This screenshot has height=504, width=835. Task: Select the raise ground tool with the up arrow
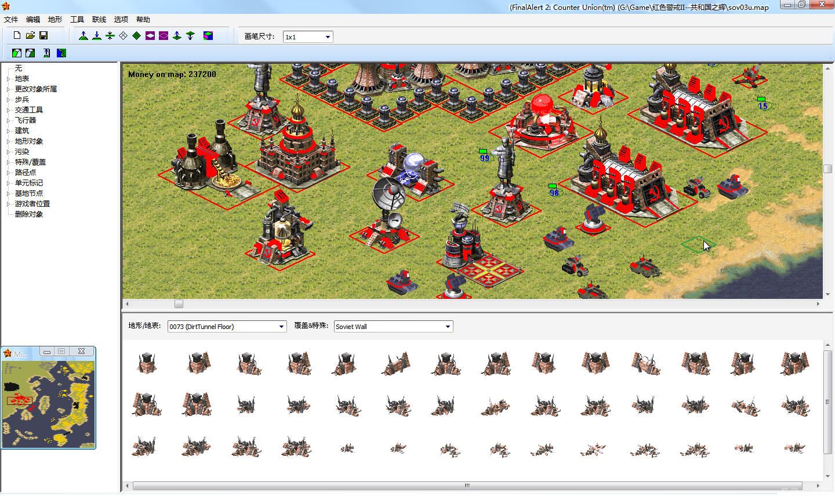point(83,36)
